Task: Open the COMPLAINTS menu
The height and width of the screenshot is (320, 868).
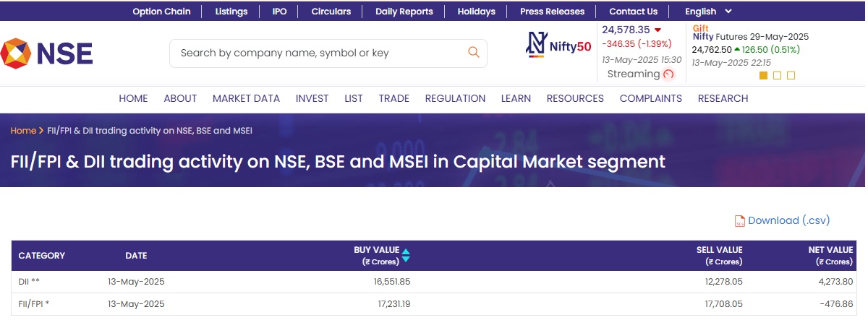Action: pyautogui.click(x=651, y=98)
